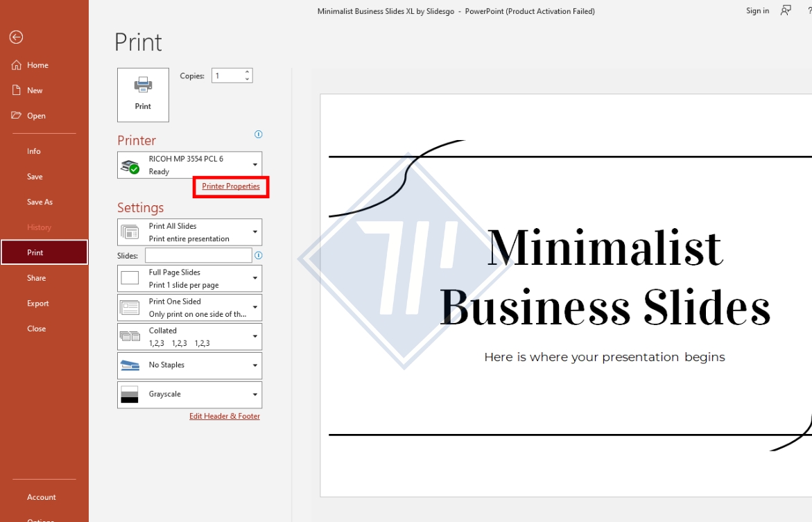Click Edit Header & Footer
812x522 pixels.
tap(225, 416)
